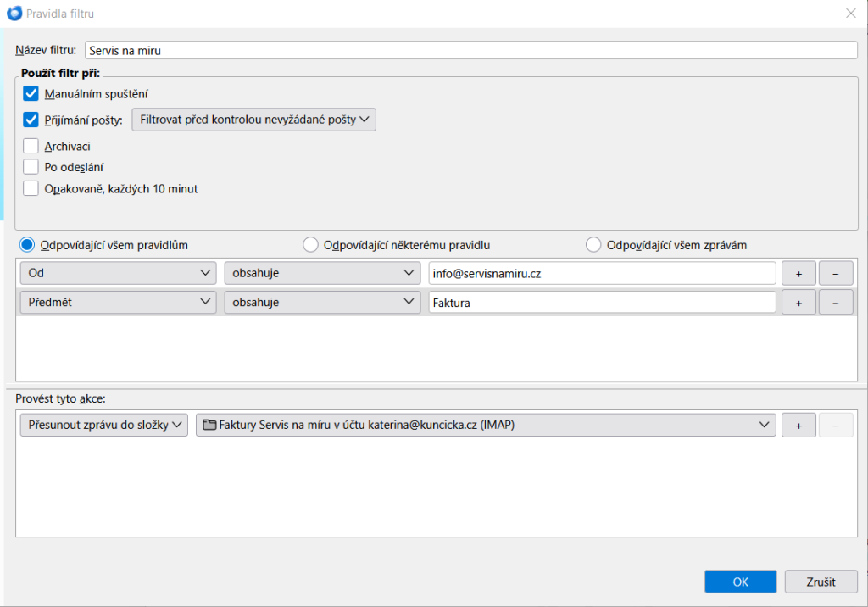Screen dimensions: 868x607
Task: Toggle the Přijímání pošty checkbox
Action: (31, 120)
